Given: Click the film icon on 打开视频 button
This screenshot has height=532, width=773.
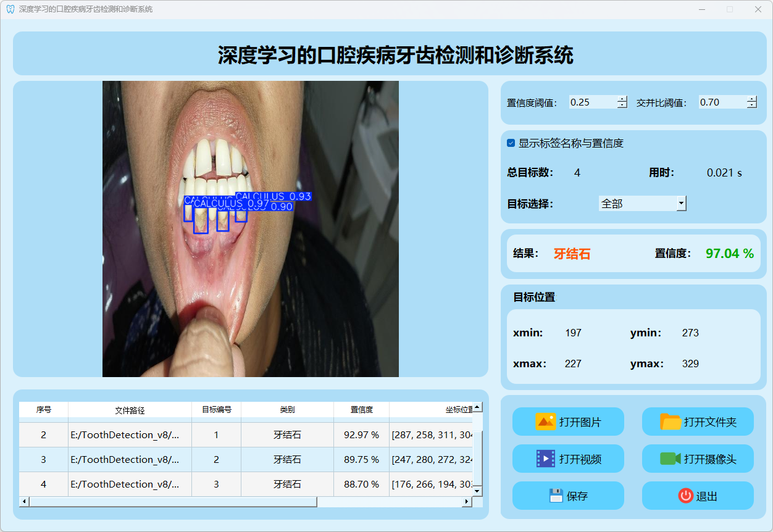Looking at the screenshot, I should click(546, 459).
